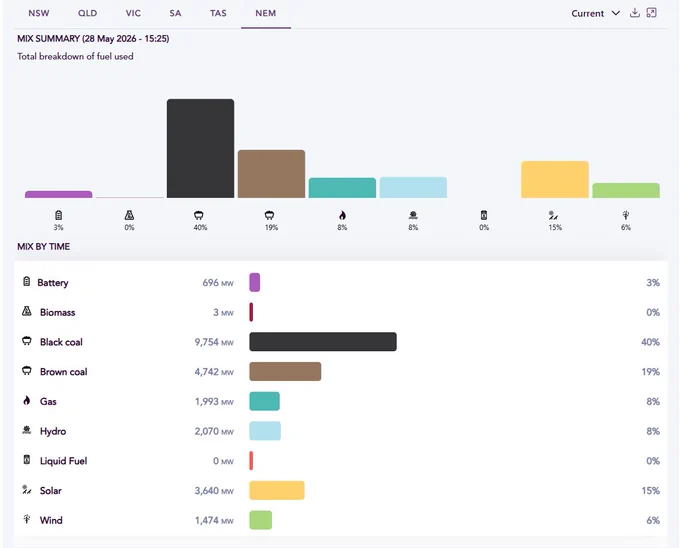
Task: Click the download icon at top right
Action: coord(634,13)
